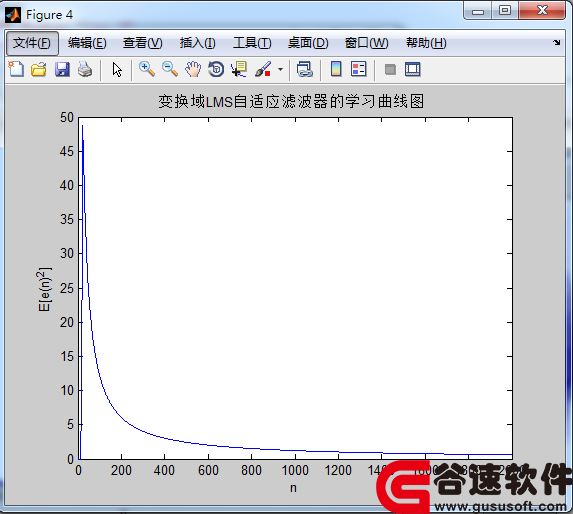Select the Brush data tool
This screenshot has width=573, height=514.
point(263,69)
